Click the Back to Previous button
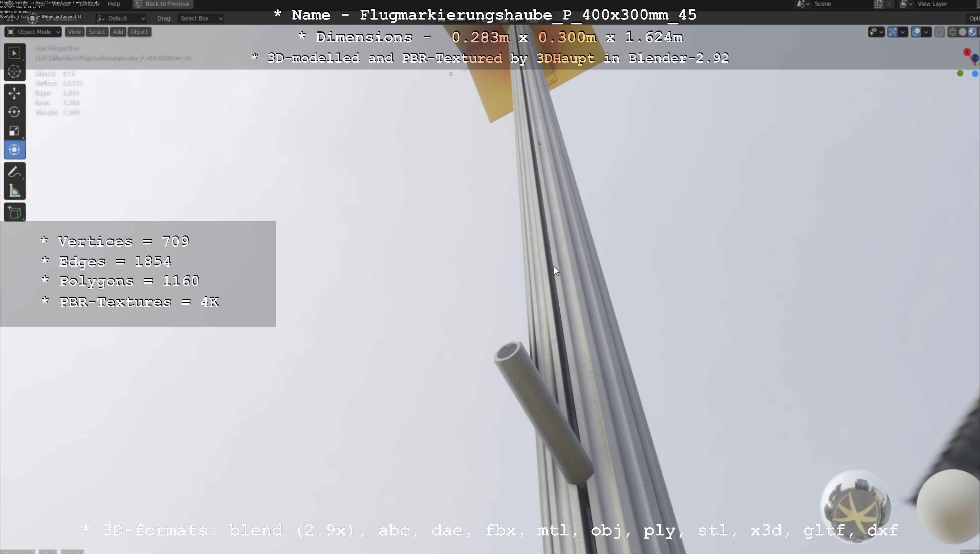Screen dimensions: 980x554 [162, 4]
